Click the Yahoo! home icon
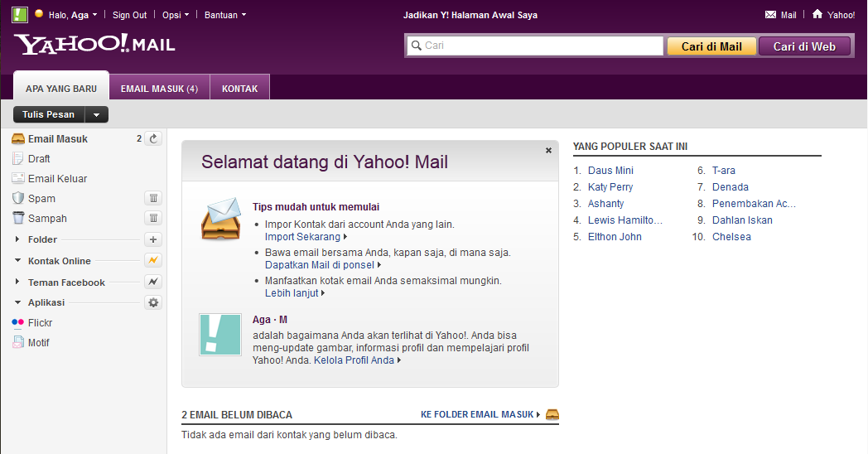The width and height of the screenshot is (868, 454). pos(817,14)
